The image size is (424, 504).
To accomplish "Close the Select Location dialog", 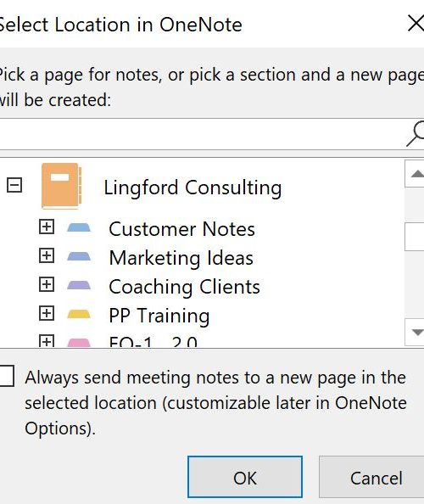I will tap(416, 24).
